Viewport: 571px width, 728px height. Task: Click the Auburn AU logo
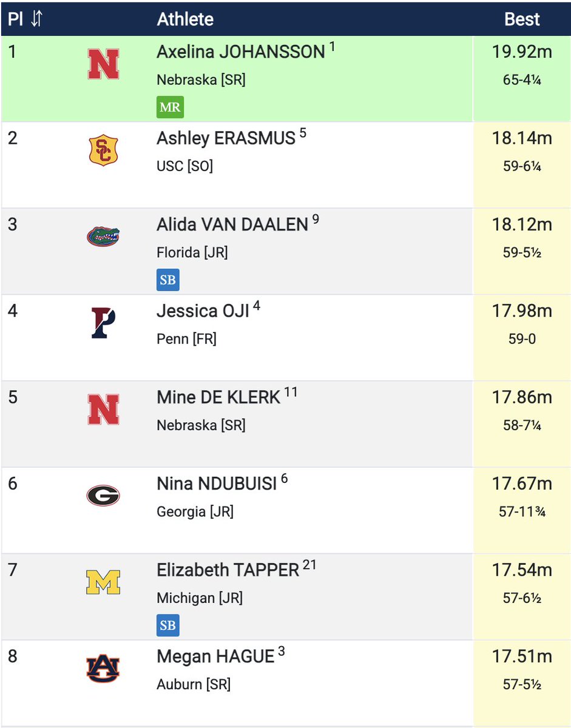[x=103, y=669]
